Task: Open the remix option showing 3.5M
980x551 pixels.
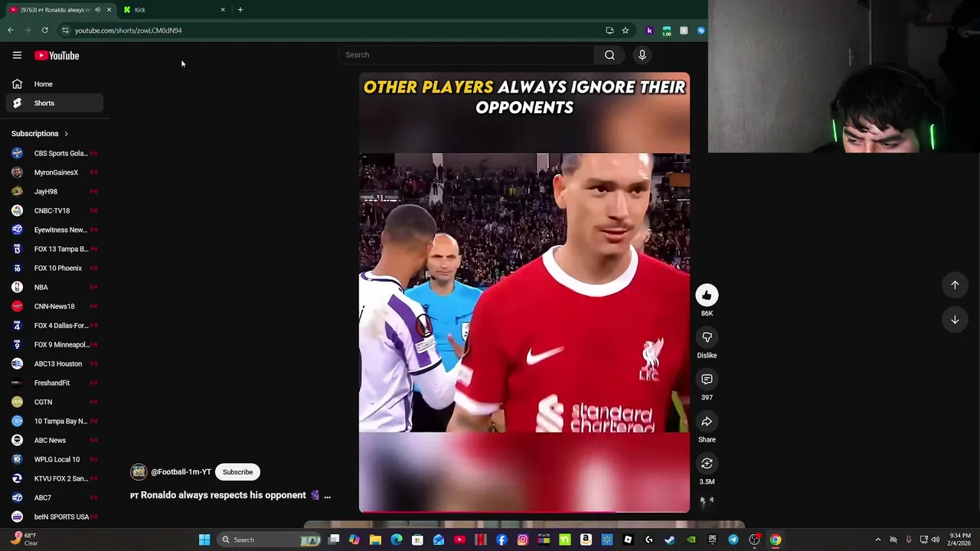Action: (x=707, y=463)
